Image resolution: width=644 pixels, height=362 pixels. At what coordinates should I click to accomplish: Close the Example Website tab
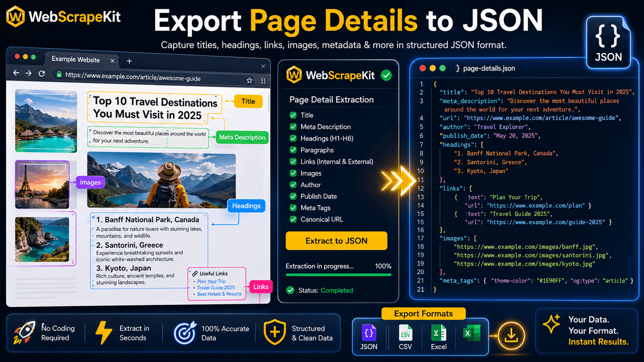click(112, 61)
